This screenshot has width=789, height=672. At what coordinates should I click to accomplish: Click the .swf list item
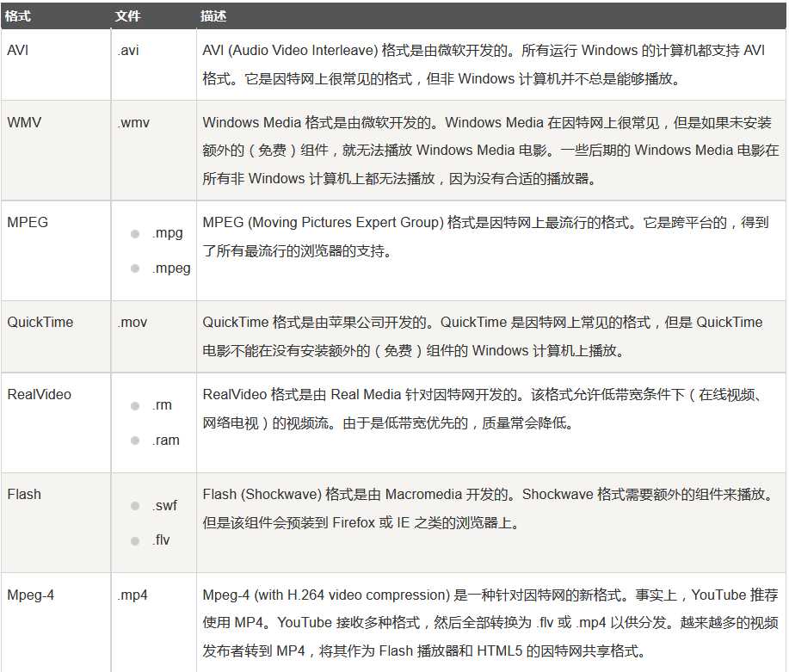165,505
